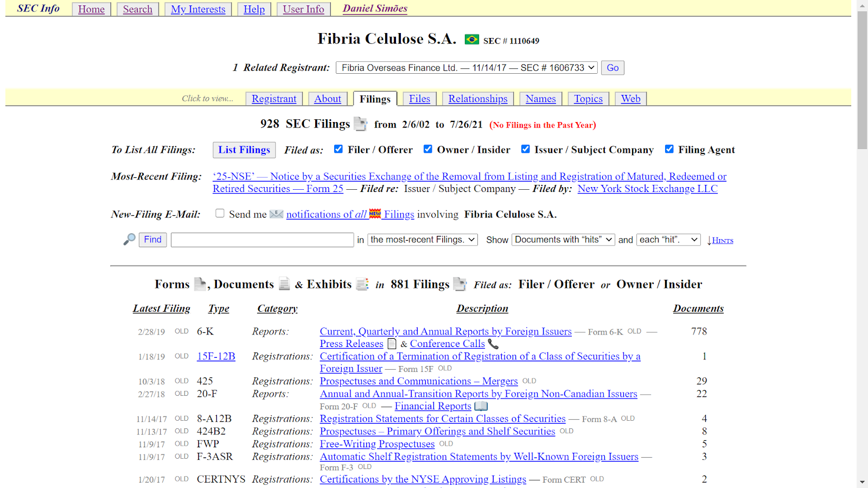The height and width of the screenshot is (488, 868).
Task: Click the SEC Info logo link
Action: click(38, 9)
